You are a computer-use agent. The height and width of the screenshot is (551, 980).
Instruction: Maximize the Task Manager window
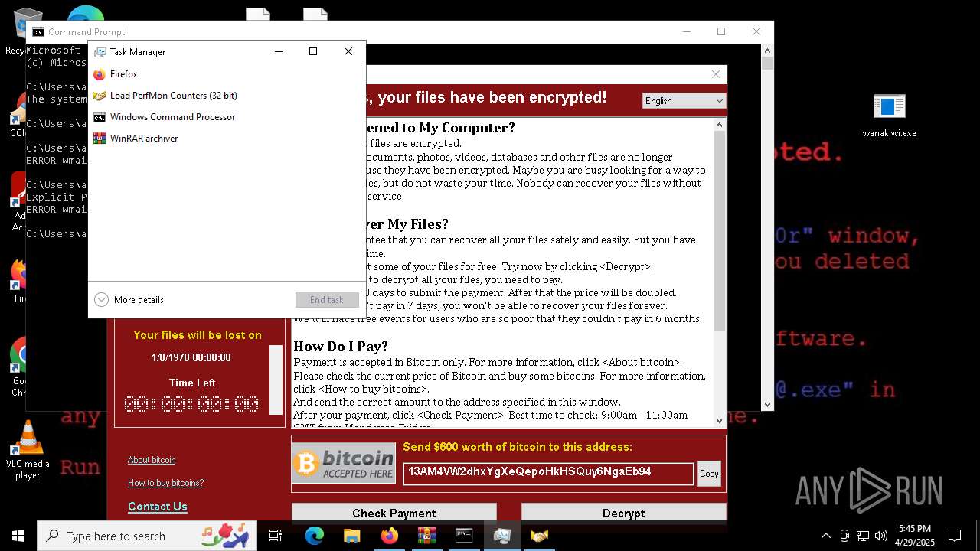[313, 51]
